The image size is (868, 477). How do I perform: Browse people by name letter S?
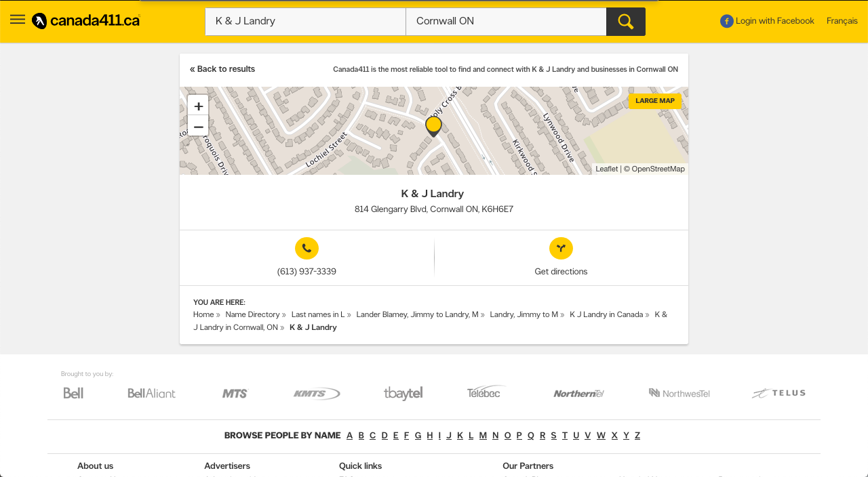[x=554, y=436]
